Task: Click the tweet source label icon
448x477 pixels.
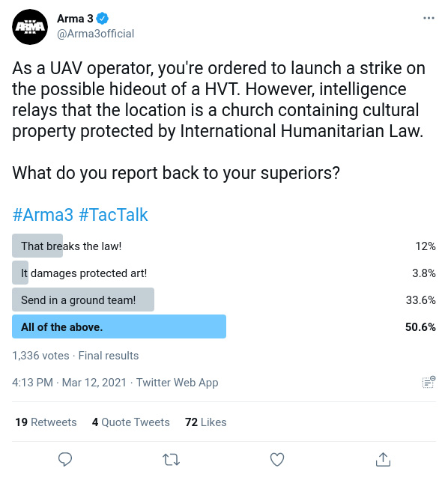Action: pos(429,382)
